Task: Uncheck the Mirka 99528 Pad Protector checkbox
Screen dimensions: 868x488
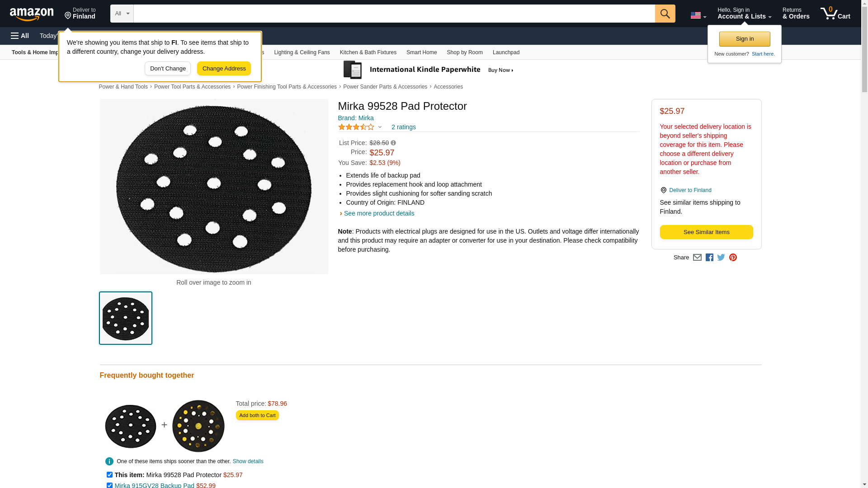Action: pos(109,475)
